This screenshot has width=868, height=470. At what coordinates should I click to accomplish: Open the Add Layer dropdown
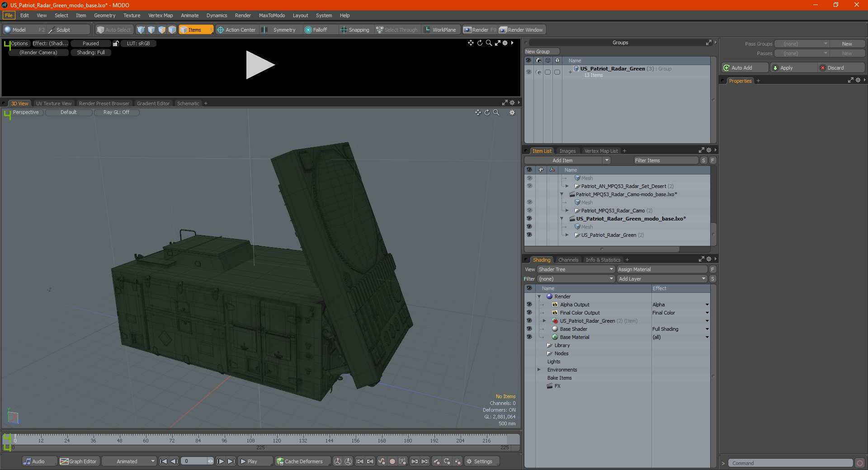point(662,279)
